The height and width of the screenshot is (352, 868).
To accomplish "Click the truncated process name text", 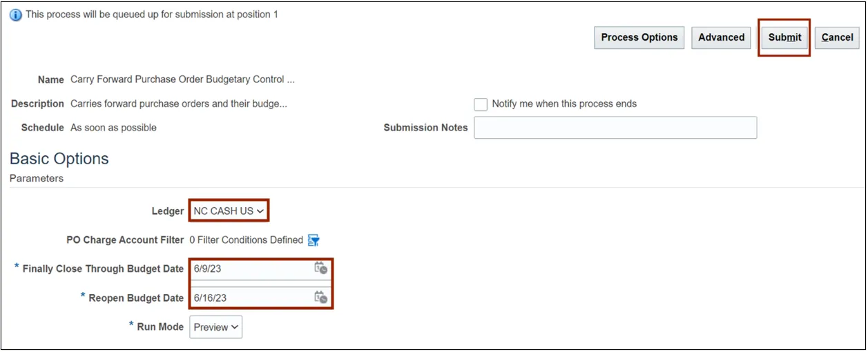I will [182, 79].
